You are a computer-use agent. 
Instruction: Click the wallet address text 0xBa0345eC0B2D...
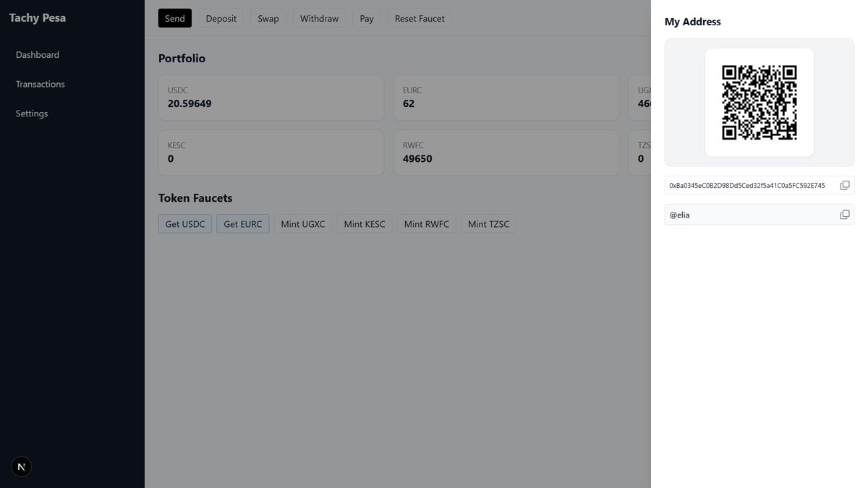[x=747, y=186]
